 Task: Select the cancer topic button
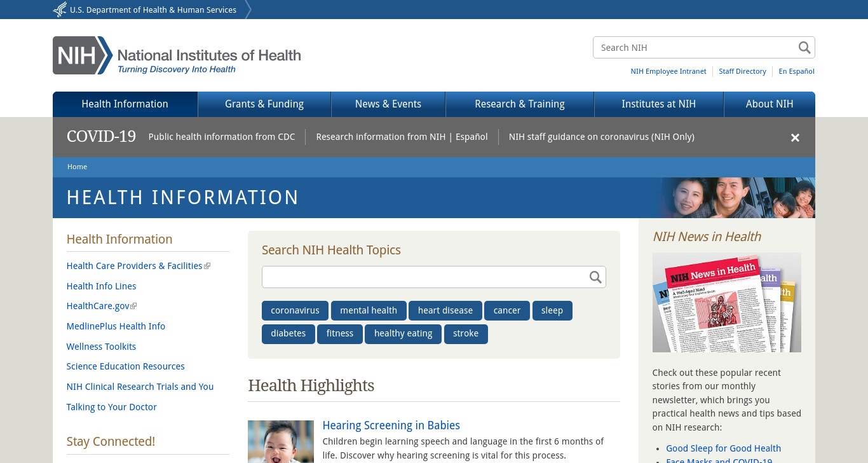pos(507,310)
